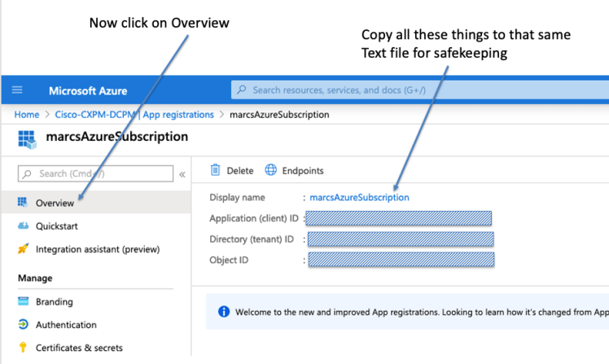The image size is (609, 364).
Task: Collapse the sidebar with double-chevron
Action: pyautogui.click(x=182, y=174)
